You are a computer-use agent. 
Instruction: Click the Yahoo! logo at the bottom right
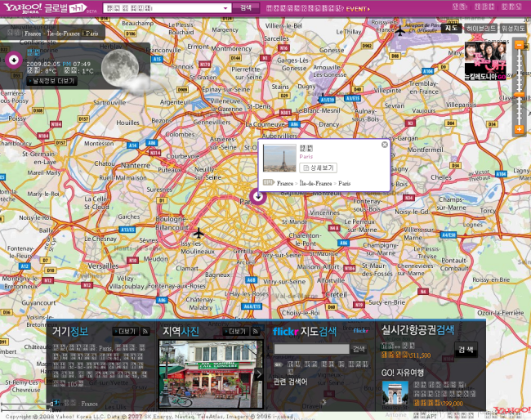pos(511,410)
